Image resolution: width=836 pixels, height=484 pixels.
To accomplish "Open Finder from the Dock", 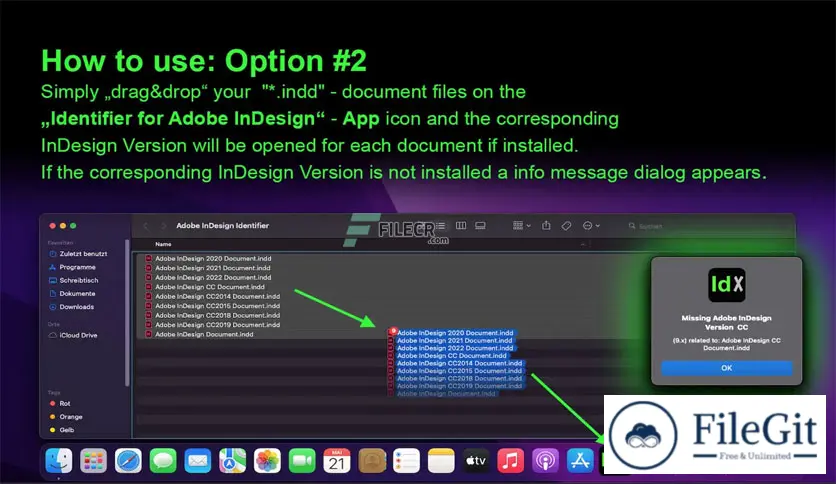I will tap(59, 461).
